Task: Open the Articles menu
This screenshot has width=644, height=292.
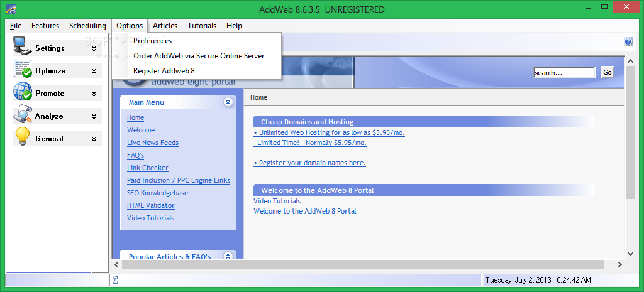Action: pos(165,26)
